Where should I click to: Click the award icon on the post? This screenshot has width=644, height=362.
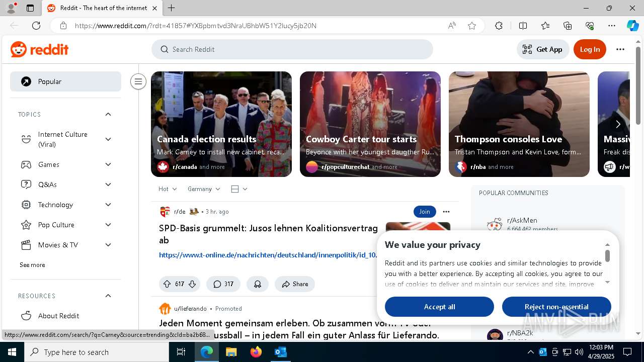258,284
